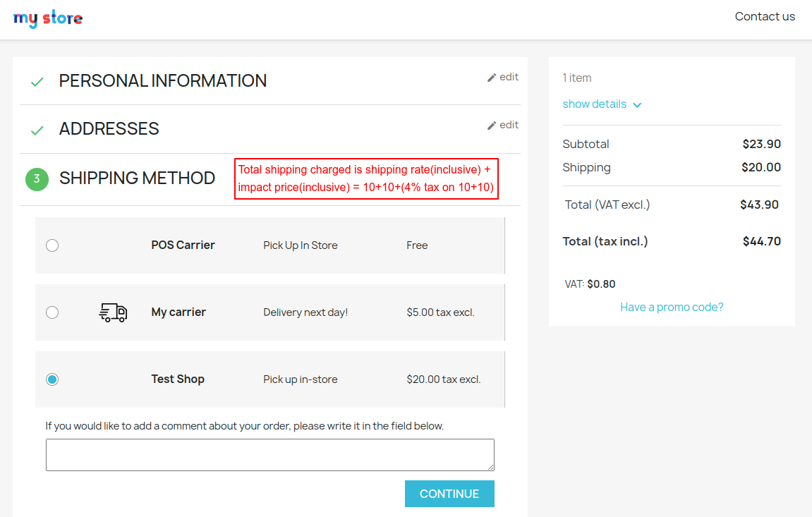
Task: Click the Subtotal label
Action: (x=586, y=144)
